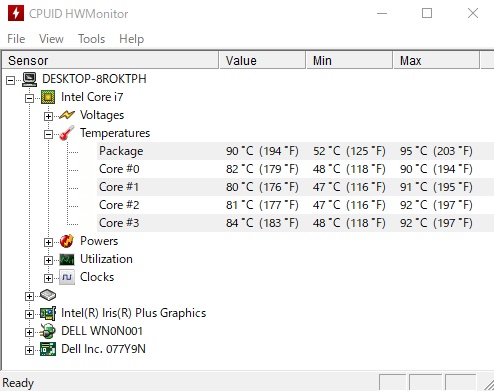Click Package min value 52 °C (125 °F)
The width and height of the screenshot is (494, 391).
(x=349, y=151)
